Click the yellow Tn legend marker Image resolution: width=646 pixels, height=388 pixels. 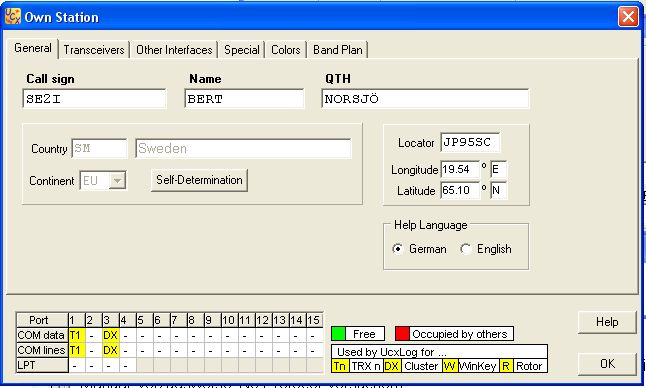pyautogui.click(x=340, y=366)
